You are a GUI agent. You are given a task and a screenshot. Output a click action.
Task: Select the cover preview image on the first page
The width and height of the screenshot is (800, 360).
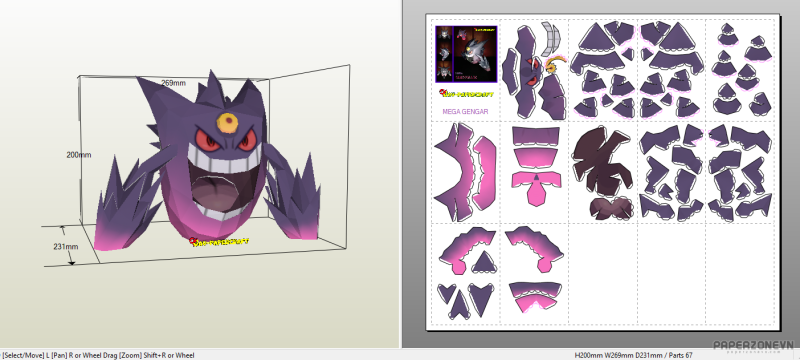point(466,54)
